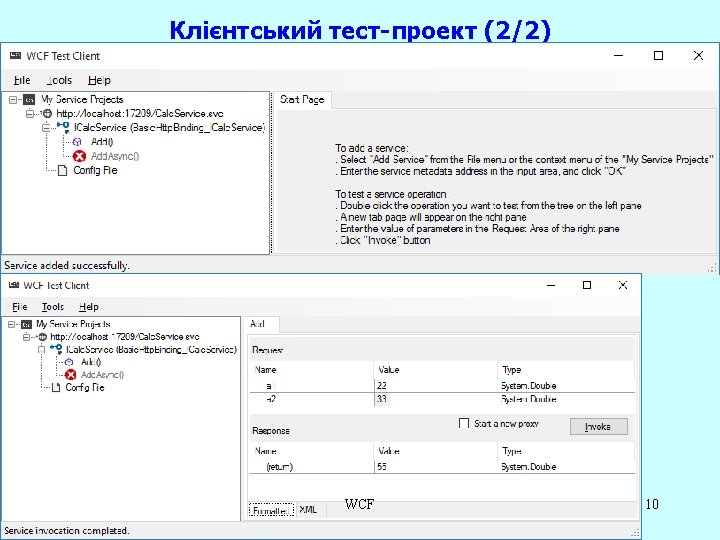This screenshot has width=720, height=540.
Task: Click Config File document icon in upper window
Action: pyautogui.click(x=62, y=170)
